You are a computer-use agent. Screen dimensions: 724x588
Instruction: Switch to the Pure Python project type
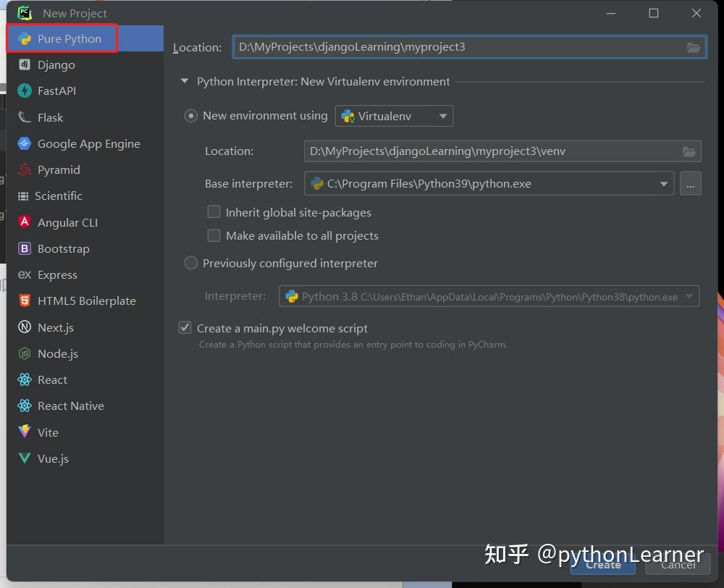coord(62,39)
